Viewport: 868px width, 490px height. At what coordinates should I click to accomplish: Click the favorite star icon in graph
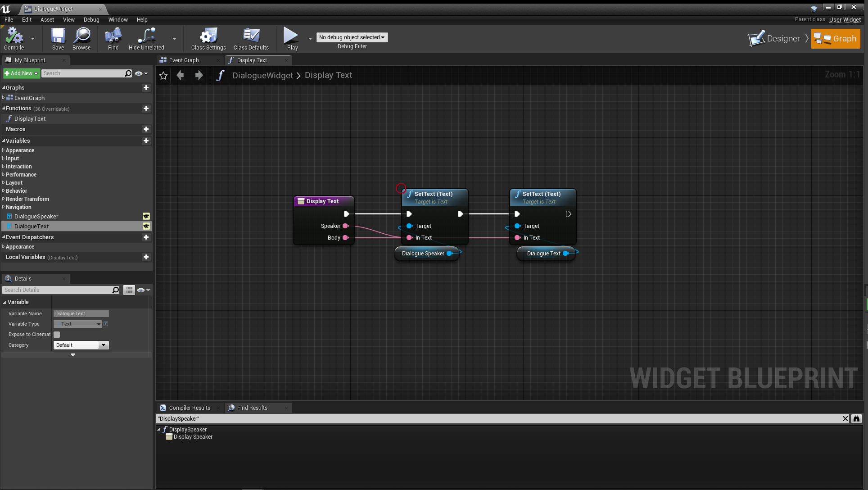[163, 76]
